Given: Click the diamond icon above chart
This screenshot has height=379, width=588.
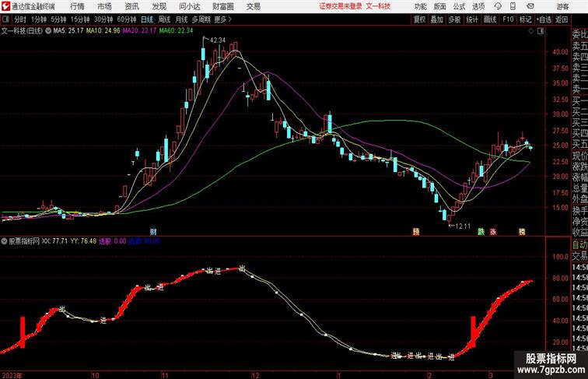Looking at the screenshot, I should (531, 31).
